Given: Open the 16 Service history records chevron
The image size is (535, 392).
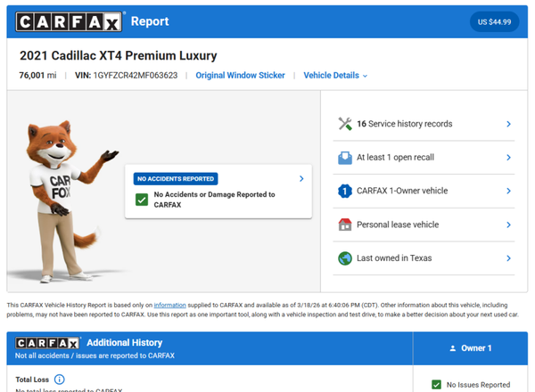Looking at the screenshot, I should tap(508, 124).
